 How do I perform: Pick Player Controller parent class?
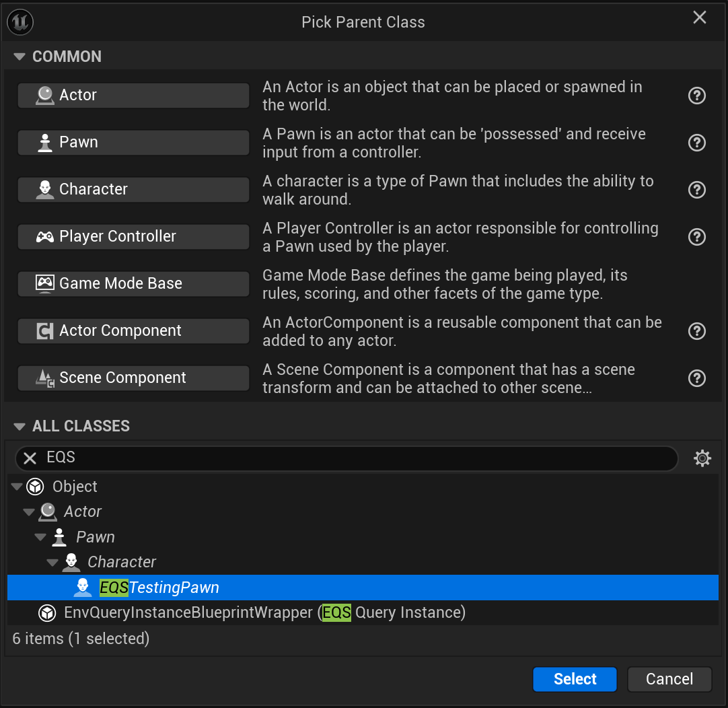[133, 236]
